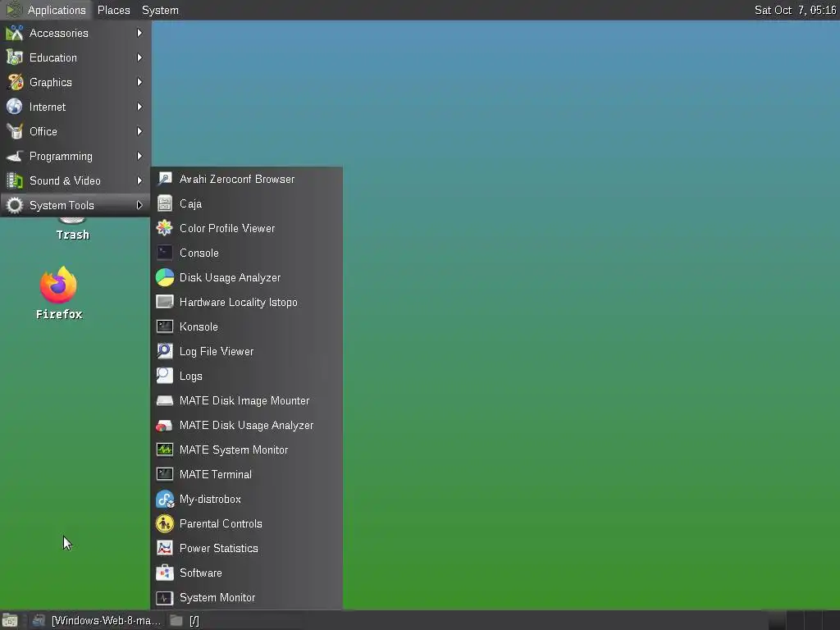The height and width of the screenshot is (630, 840).
Task: Open the Applications menu
Action: [46, 10]
